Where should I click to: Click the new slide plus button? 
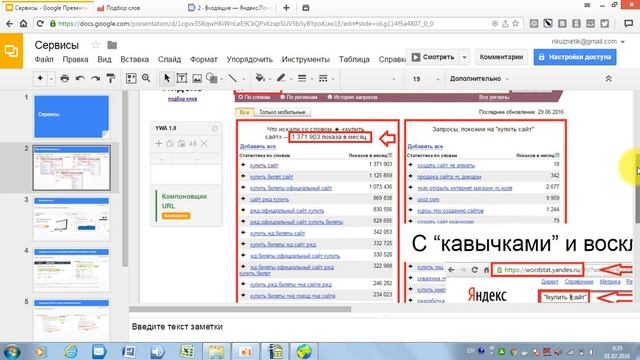point(40,78)
